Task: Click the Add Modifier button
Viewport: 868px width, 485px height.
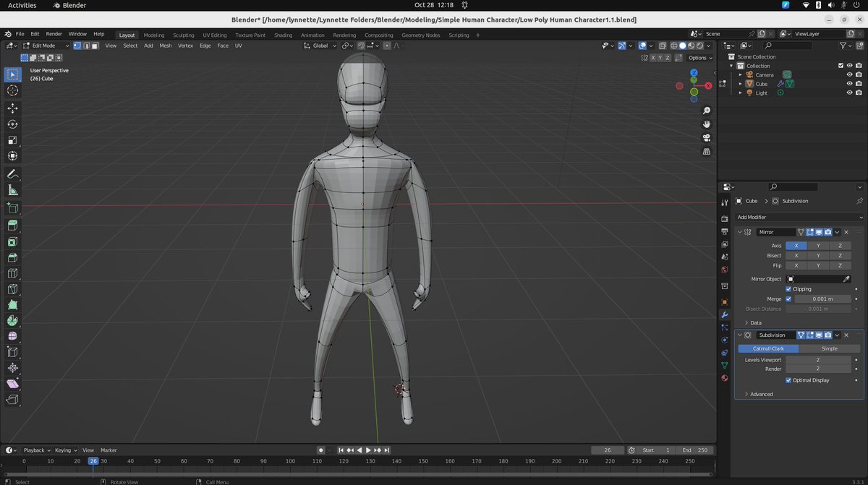Action: coord(799,217)
